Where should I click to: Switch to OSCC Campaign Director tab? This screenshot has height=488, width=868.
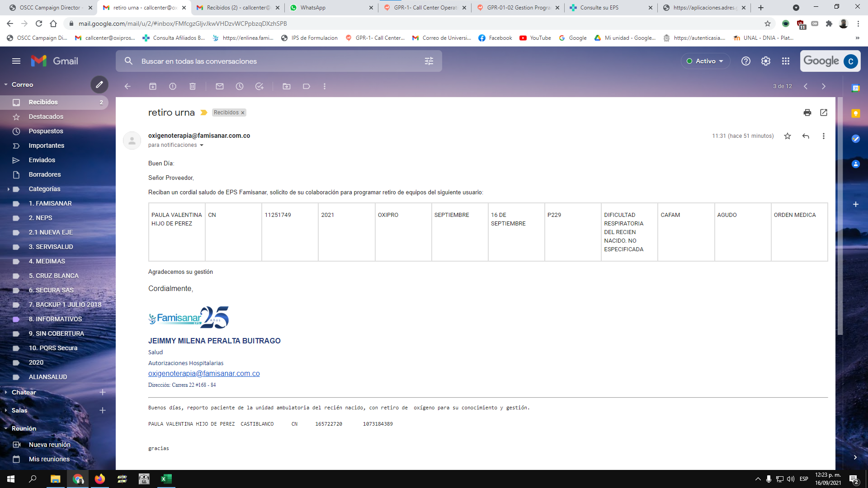point(50,8)
